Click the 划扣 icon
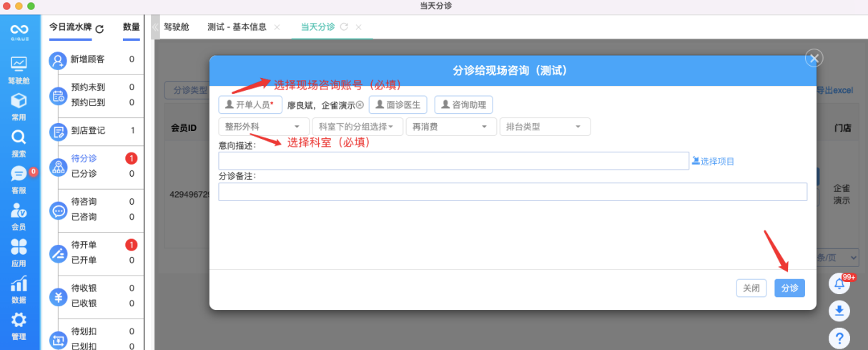Viewport: 868px width, 350px height. (x=57, y=339)
